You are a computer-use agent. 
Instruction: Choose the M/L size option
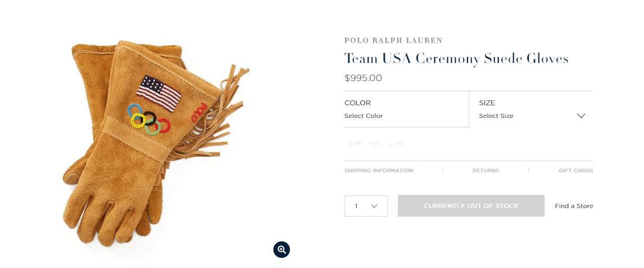pyautogui.click(x=376, y=144)
